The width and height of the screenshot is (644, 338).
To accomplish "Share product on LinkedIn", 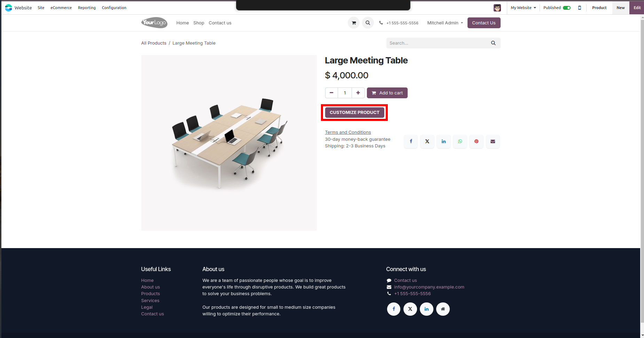I will (x=443, y=141).
